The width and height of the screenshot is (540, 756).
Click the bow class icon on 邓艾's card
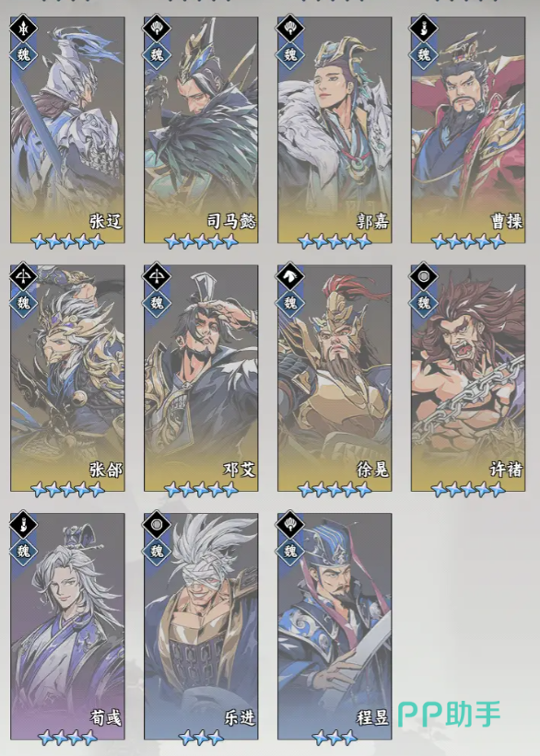pyautogui.click(x=157, y=277)
